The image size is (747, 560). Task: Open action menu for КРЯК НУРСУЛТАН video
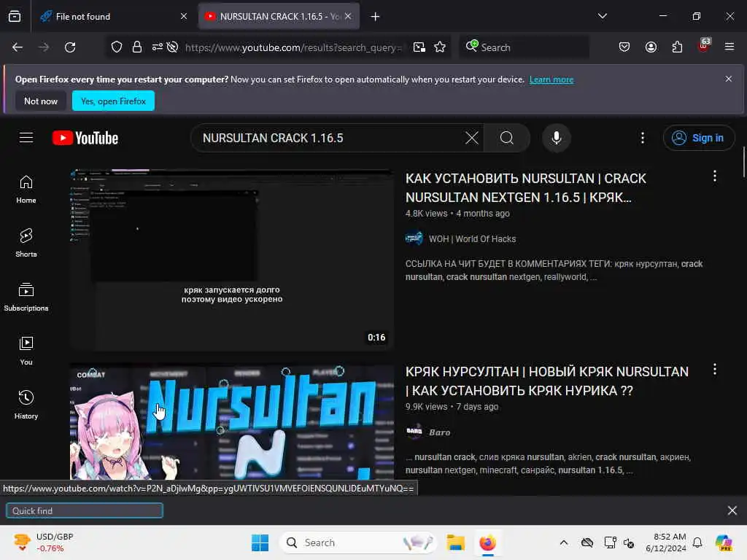click(x=715, y=370)
